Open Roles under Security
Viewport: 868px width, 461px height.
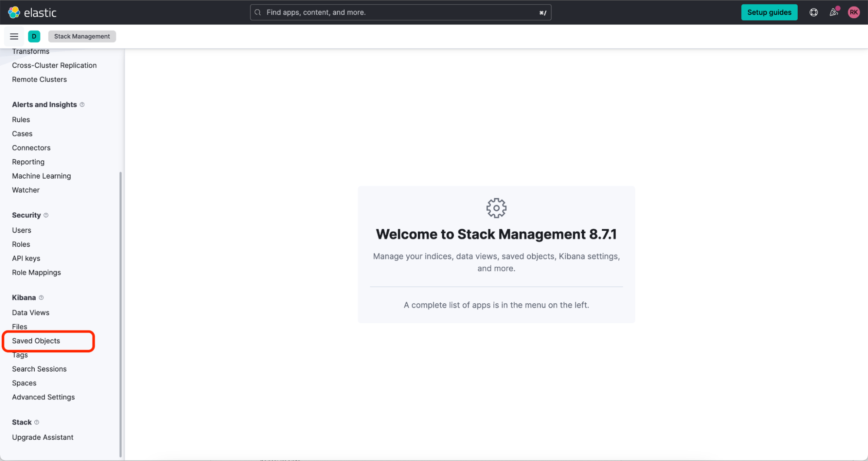(21, 244)
